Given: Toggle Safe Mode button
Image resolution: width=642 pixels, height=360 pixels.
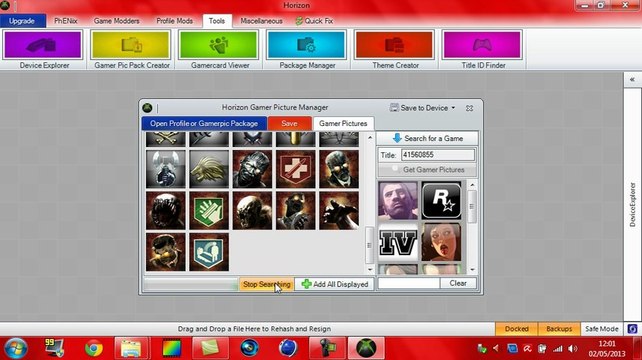Looking at the screenshot, I should 602,329.
